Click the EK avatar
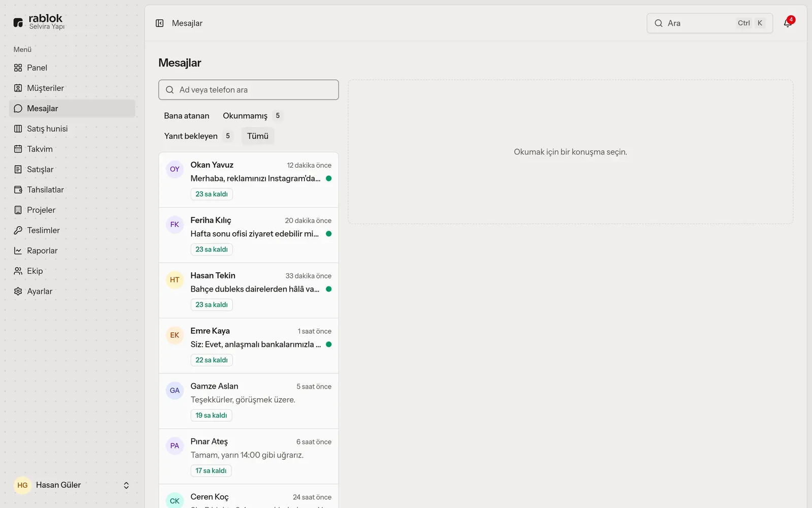The width and height of the screenshot is (812, 508). [x=175, y=335]
